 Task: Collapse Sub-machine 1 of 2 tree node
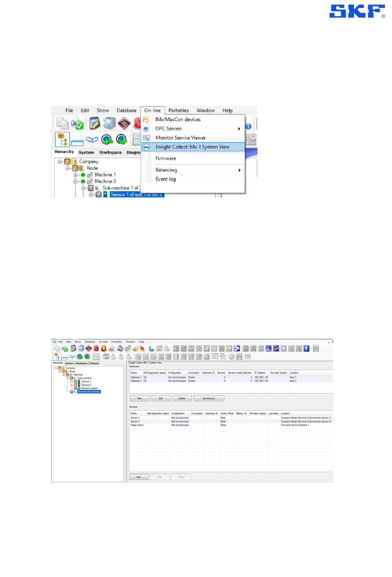tap(83, 188)
